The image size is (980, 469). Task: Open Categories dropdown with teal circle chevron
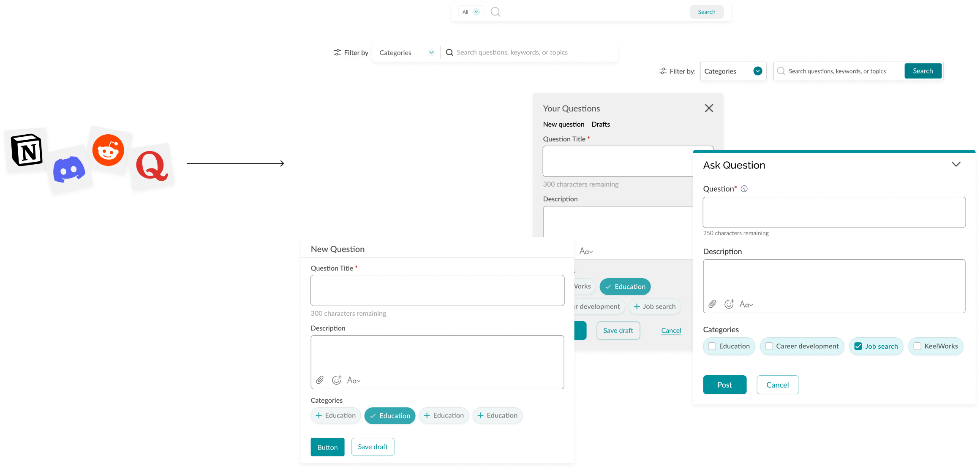[733, 71]
